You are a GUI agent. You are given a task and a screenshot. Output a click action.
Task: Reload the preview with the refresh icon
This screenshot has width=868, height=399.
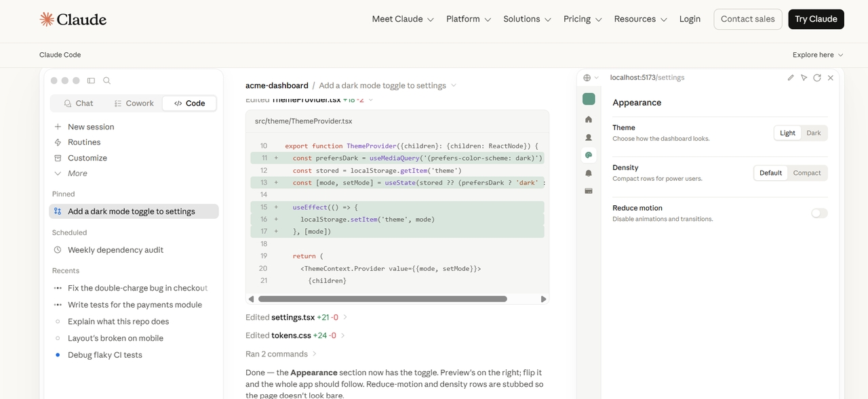click(x=817, y=78)
